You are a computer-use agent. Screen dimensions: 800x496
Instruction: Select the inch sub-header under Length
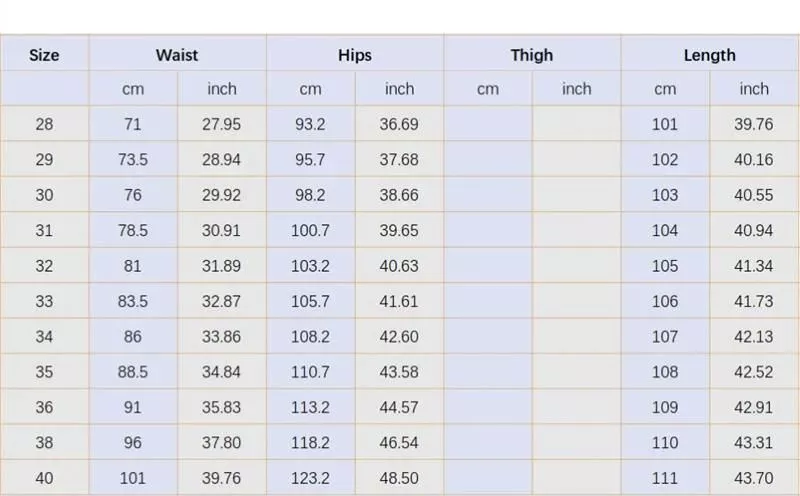coord(754,89)
